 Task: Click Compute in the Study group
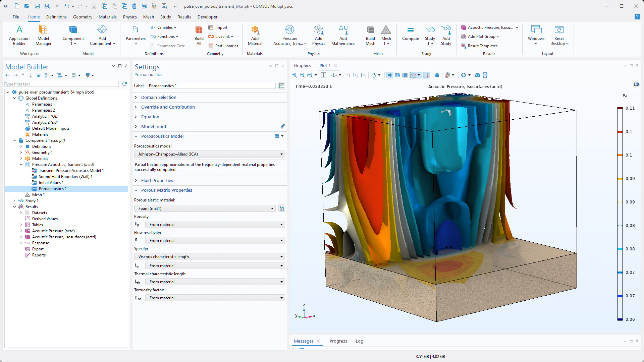[x=410, y=34]
